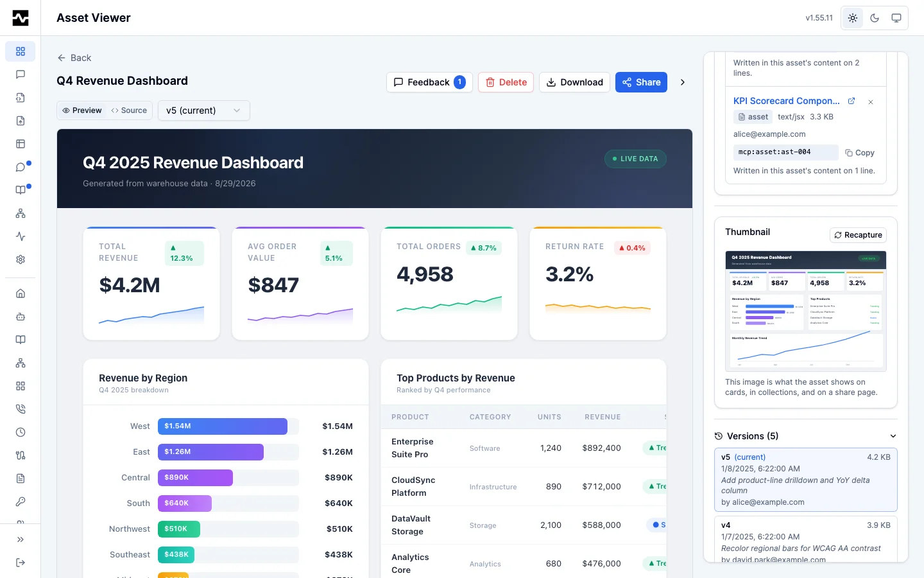Open the document text sidebar icon

coord(21,478)
